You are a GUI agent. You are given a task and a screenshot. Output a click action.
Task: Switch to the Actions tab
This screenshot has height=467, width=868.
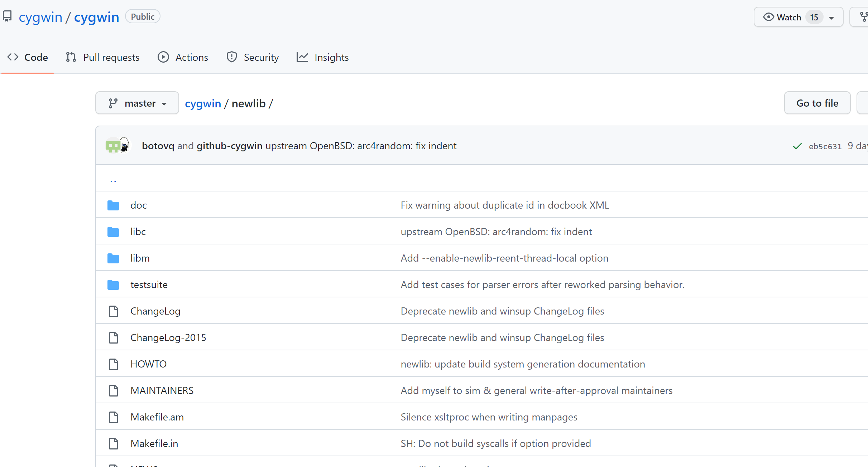tap(183, 57)
